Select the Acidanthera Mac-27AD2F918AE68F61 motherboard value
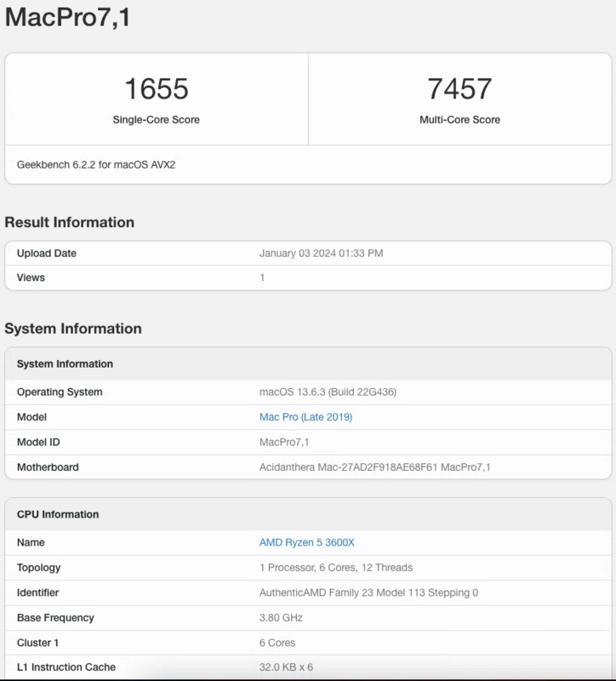616x681 pixels. [x=374, y=467]
